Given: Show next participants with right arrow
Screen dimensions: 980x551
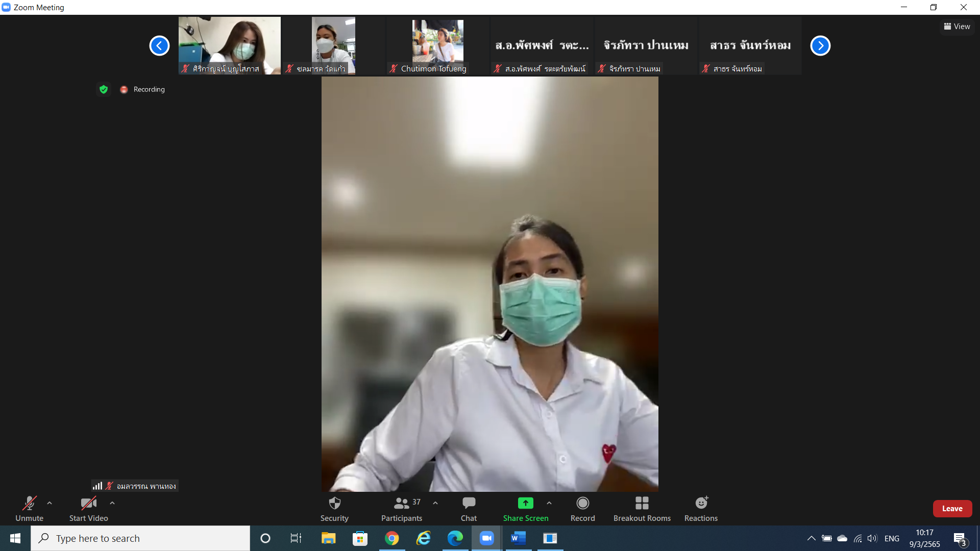Looking at the screenshot, I should coord(820,46).
